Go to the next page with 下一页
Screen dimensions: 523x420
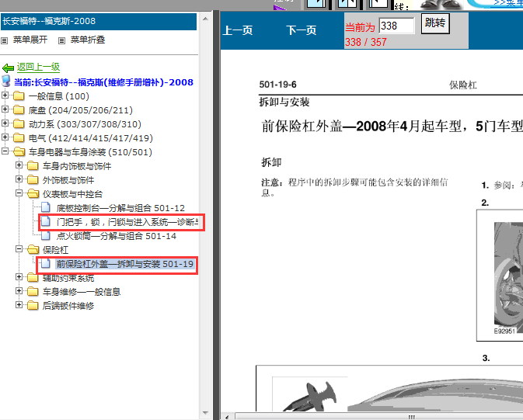click(302, 31)
